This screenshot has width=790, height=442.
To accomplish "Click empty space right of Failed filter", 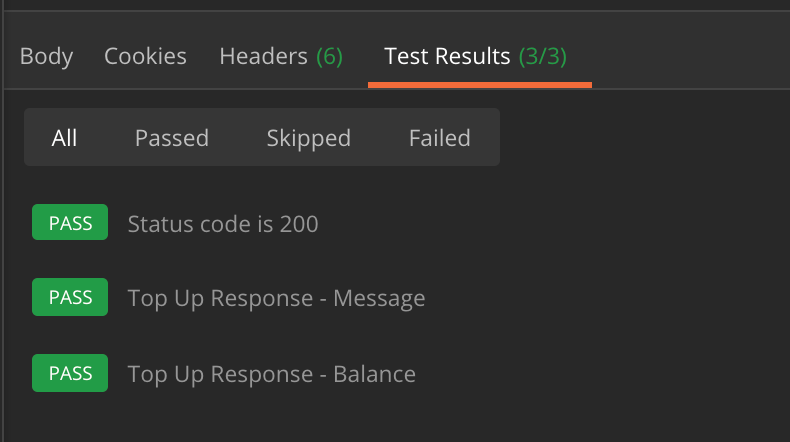I will point(640,137).
